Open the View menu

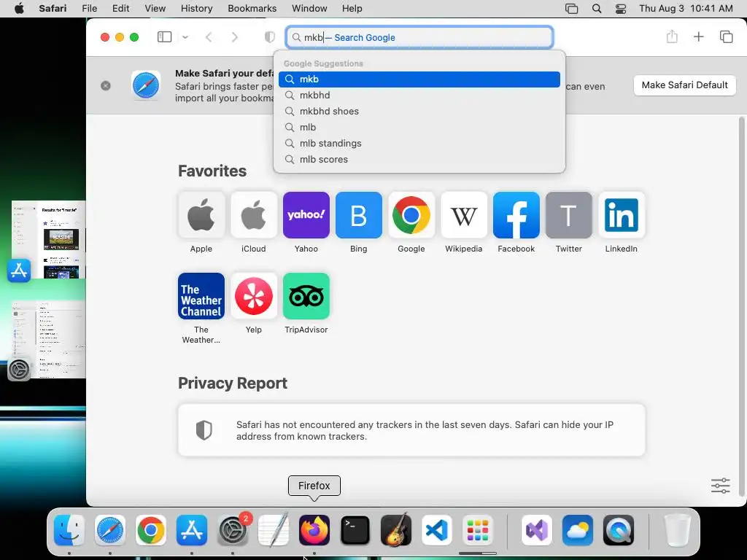[x=155, y=9]
